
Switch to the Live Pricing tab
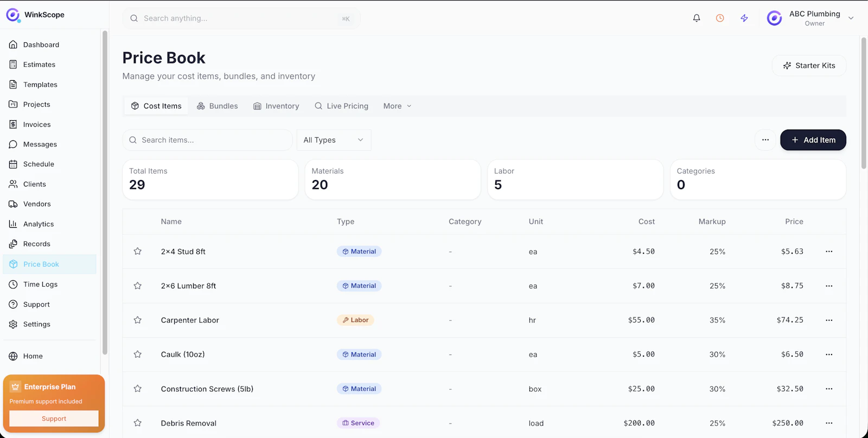click(x=342, y=106)
